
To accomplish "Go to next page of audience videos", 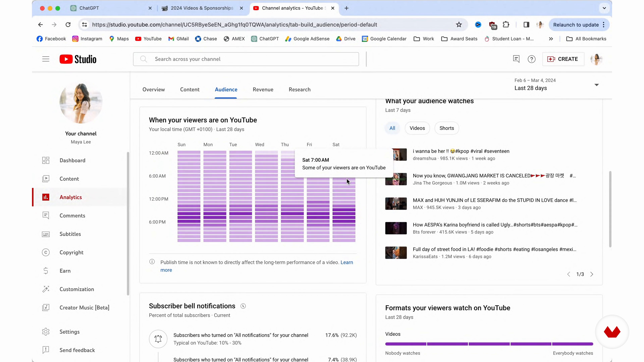I will pyautogui.click(x=592, y=274).
